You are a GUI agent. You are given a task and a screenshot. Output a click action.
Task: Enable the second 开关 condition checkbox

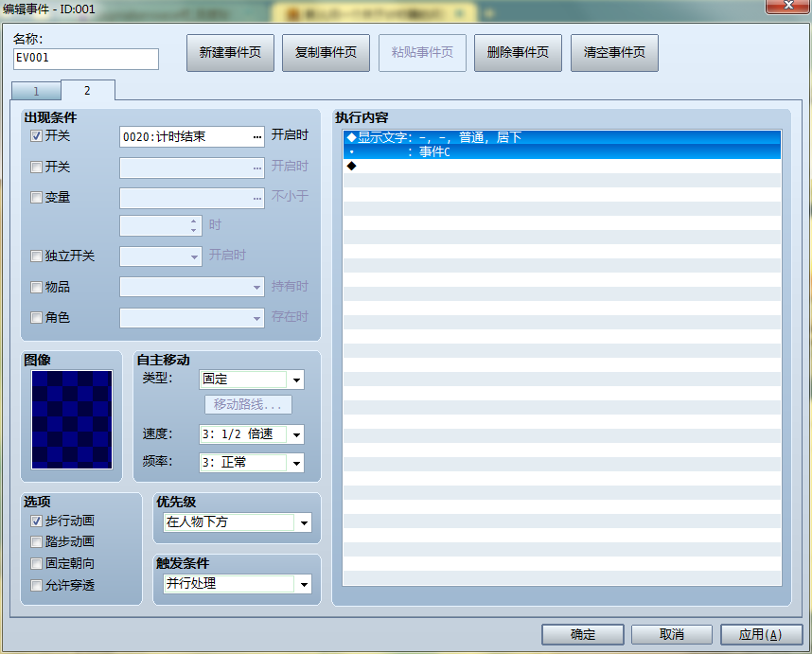(36, 167)
